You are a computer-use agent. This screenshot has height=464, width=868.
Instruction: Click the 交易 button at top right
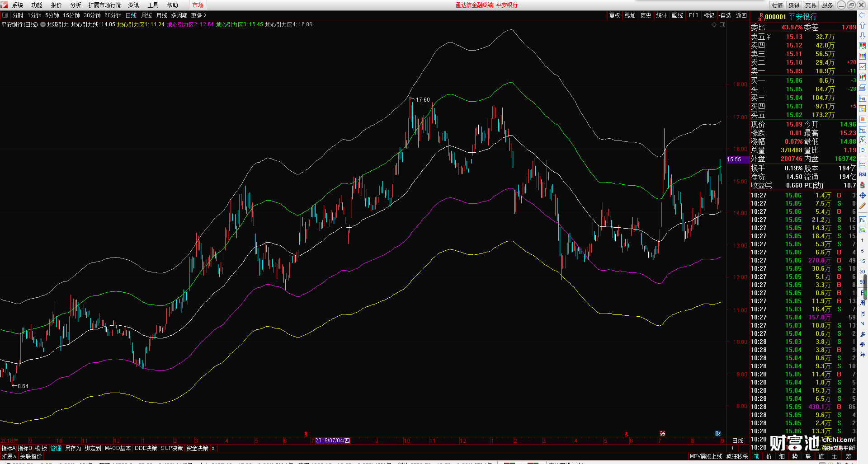point(811,5)
